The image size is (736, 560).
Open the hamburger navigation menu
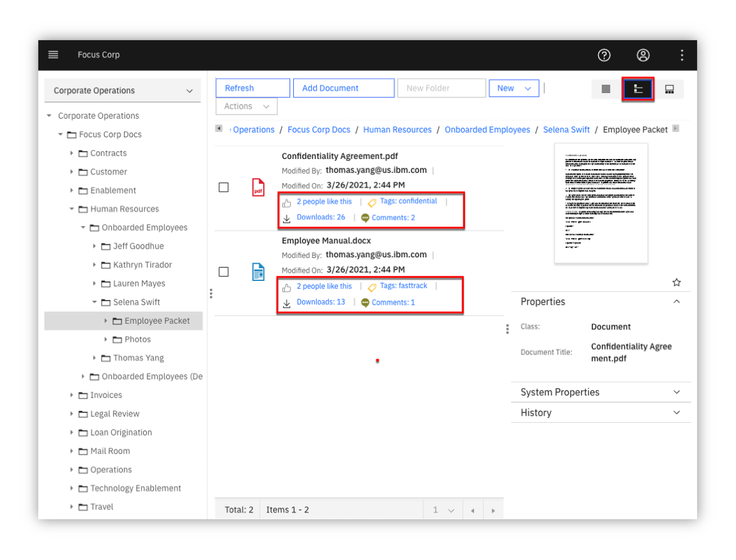[x=53, y=55]
